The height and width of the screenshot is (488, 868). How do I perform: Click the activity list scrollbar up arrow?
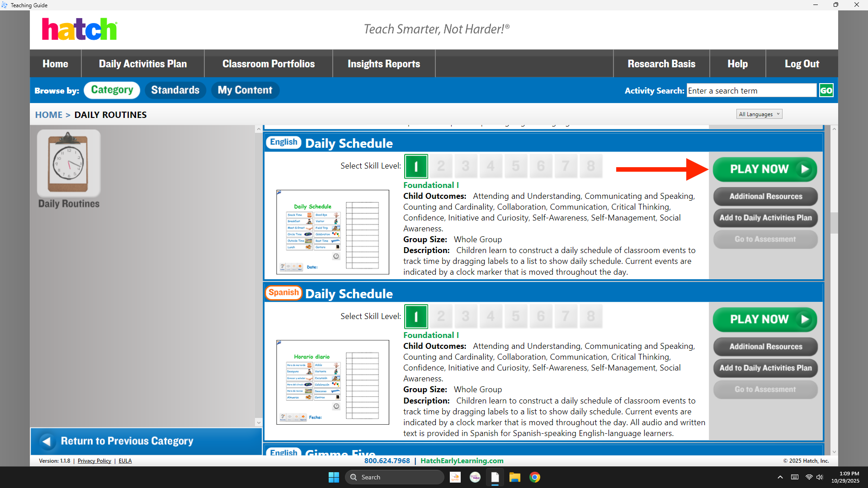tap(834, 129)
